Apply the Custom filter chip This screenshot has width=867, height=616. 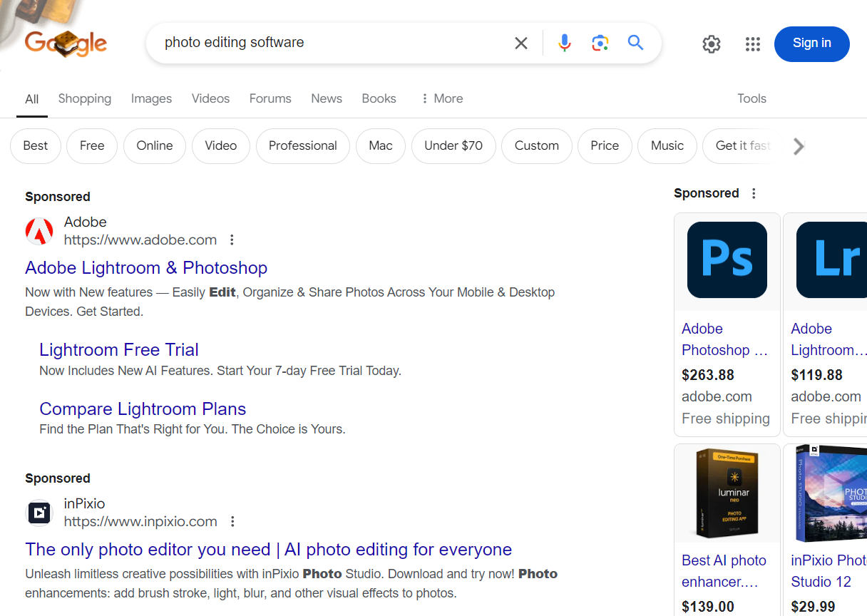pyautogui.click(x=537, y=146)
